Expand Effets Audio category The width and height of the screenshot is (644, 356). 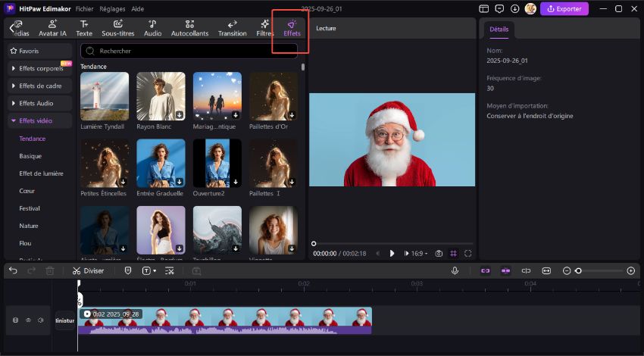pyautogui.click(x=40, y=104)
